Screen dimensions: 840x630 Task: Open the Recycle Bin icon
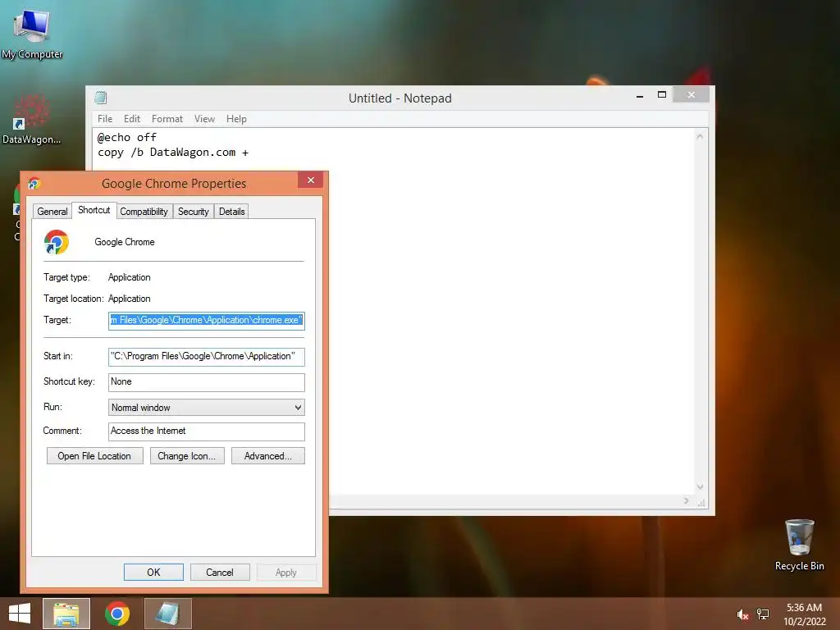pyautogui.click(x=799, y=545)
